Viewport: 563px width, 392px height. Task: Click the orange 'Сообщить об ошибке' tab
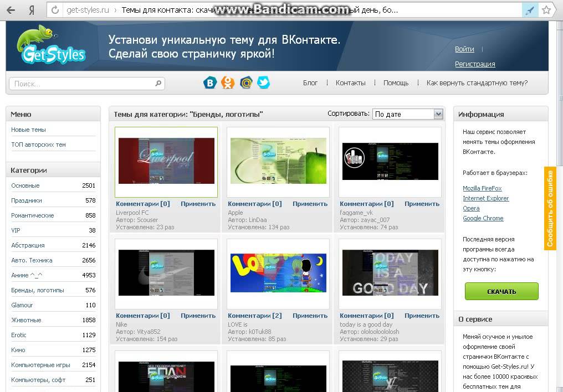click(550, 208)
